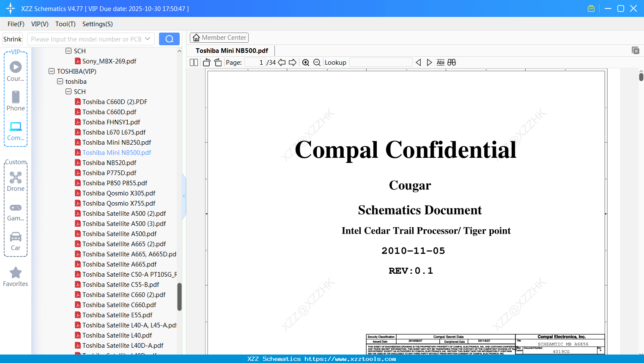Open the Drone sidebar category
Viewport: 644px width, 363px height.
(16, 181)
